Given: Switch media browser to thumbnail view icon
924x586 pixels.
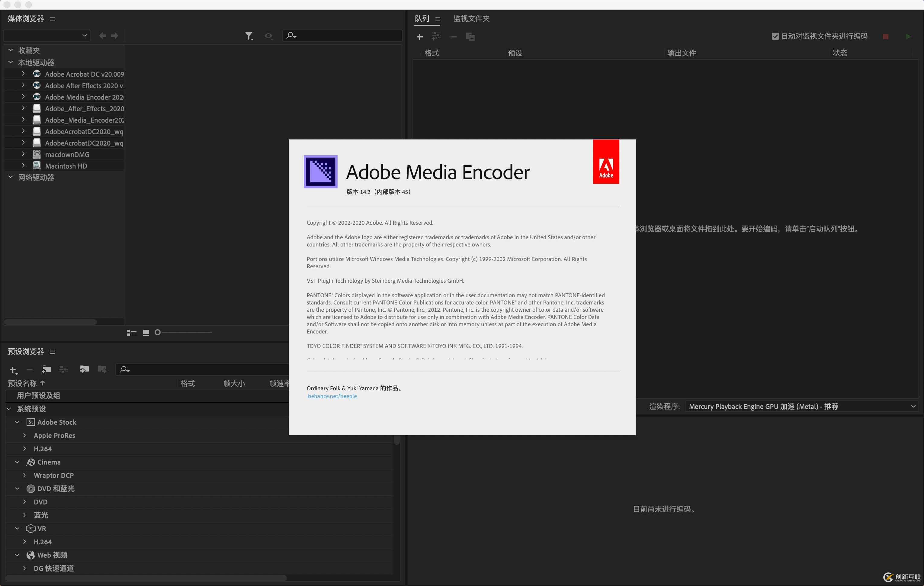Looking at the screenshot, I should click(146, 333).
